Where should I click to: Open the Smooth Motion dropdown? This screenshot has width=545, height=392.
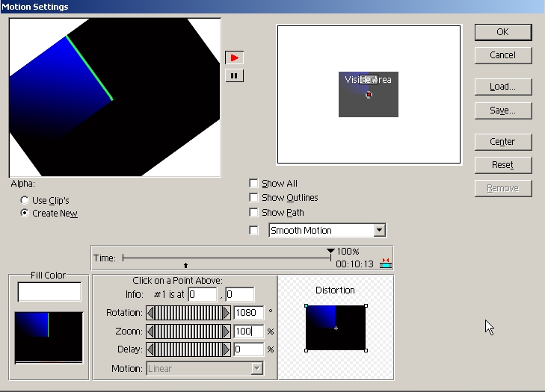379,230
